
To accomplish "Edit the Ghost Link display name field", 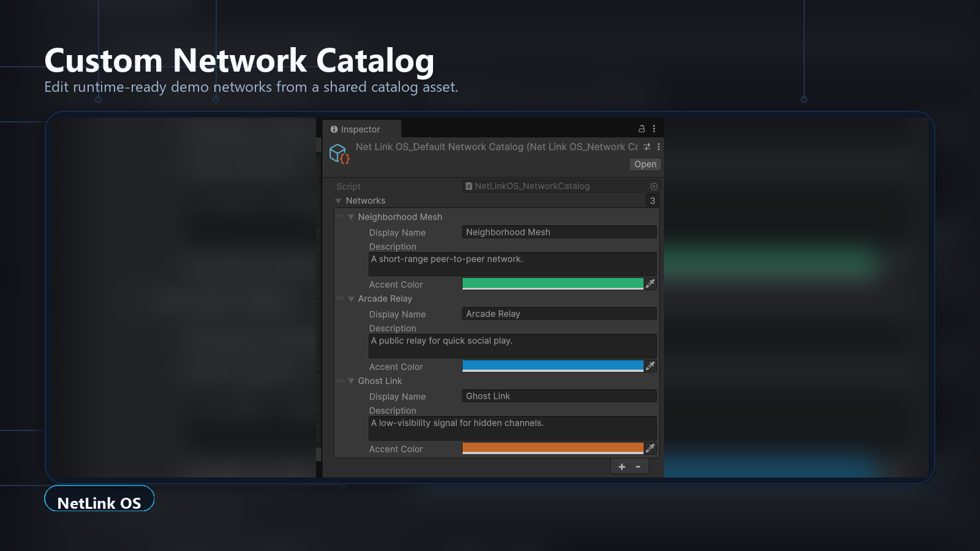I will click(559, 396).
